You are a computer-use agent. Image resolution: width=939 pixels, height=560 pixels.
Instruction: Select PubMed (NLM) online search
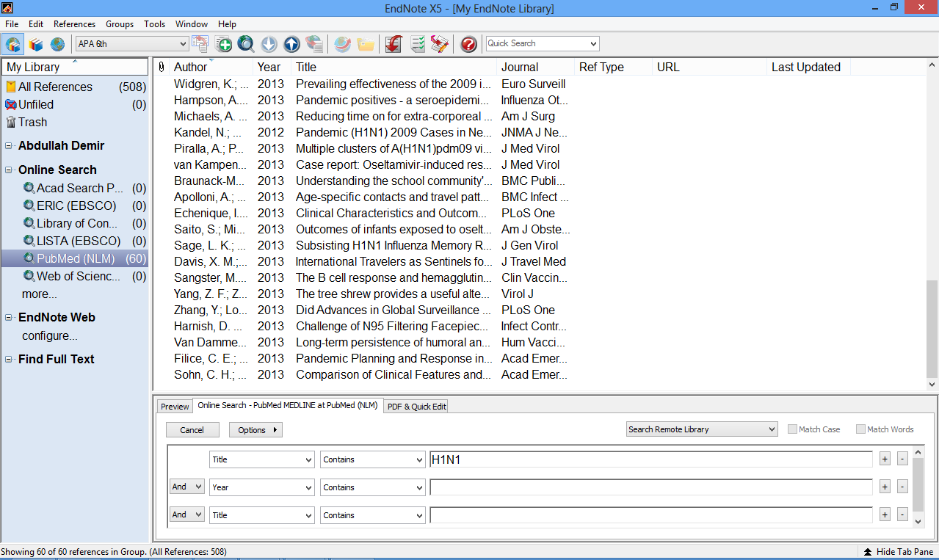click(x=75, y=258)
